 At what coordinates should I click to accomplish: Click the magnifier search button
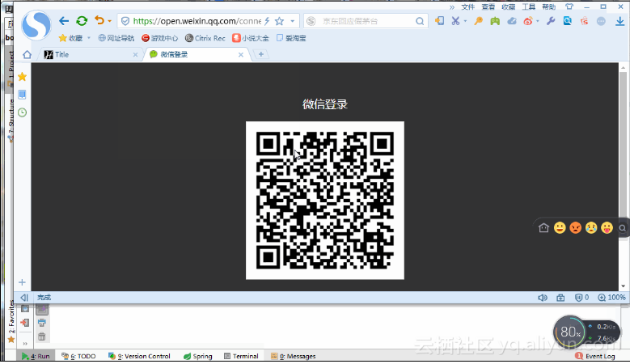[420, 21]
